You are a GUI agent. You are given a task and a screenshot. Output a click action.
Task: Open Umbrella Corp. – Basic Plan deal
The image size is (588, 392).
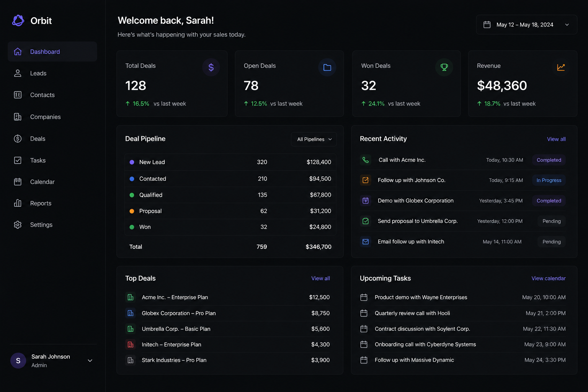[x=176, y=329]
